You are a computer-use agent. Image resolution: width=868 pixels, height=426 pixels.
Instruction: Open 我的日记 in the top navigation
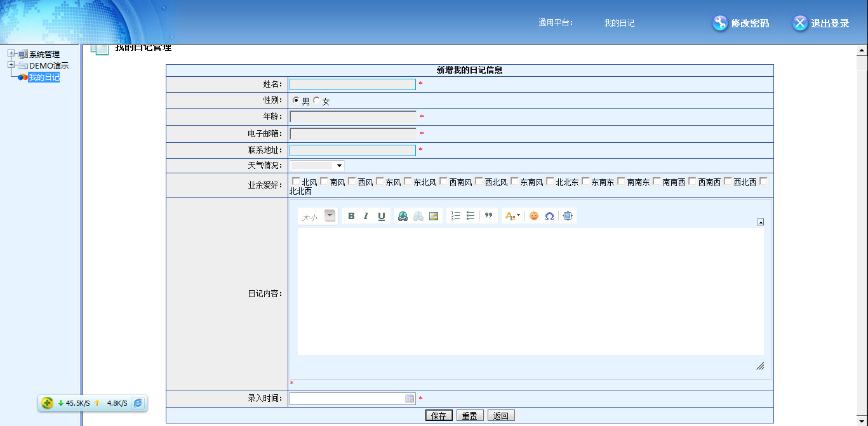pyautogui.click(x=619, y=23)
